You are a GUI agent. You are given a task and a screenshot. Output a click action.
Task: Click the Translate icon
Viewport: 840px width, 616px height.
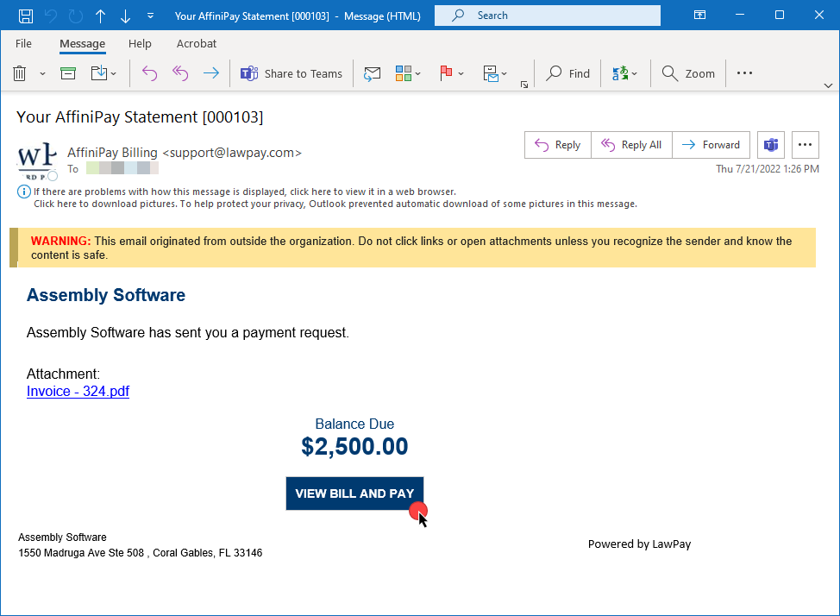pyautogui.click(x=620, y=73)
